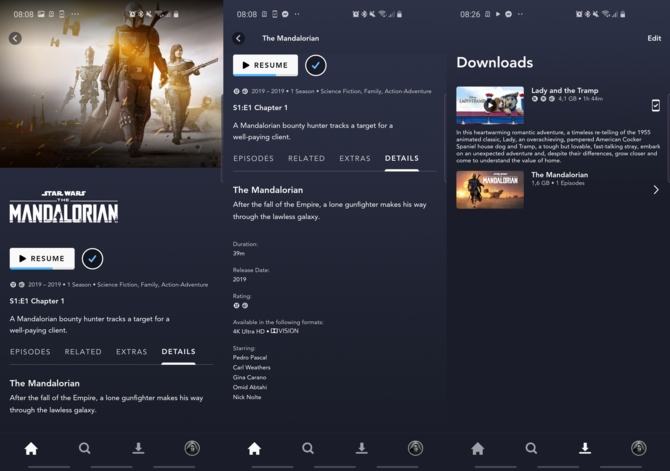Tap Gina Carano in Starring list
Screen dimensions: 670x471
tap(250, 377)
